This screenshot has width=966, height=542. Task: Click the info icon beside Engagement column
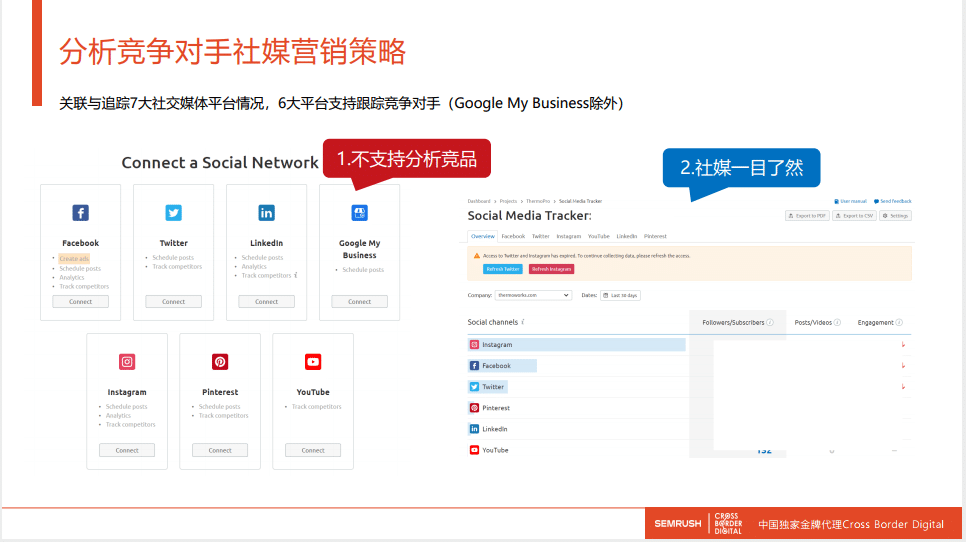899,323
